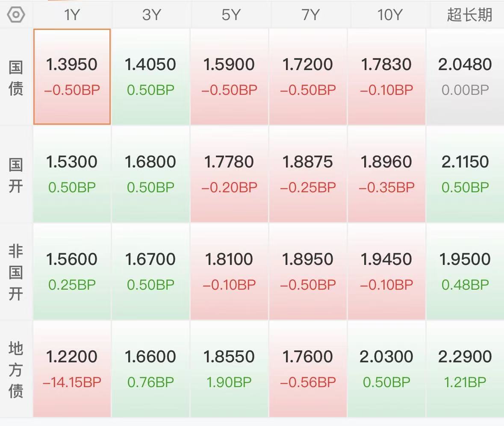Open the 地方债 5Y cell showing 1.8550
504x426 pixels.
pyautogui.click(x=230, y=369)
